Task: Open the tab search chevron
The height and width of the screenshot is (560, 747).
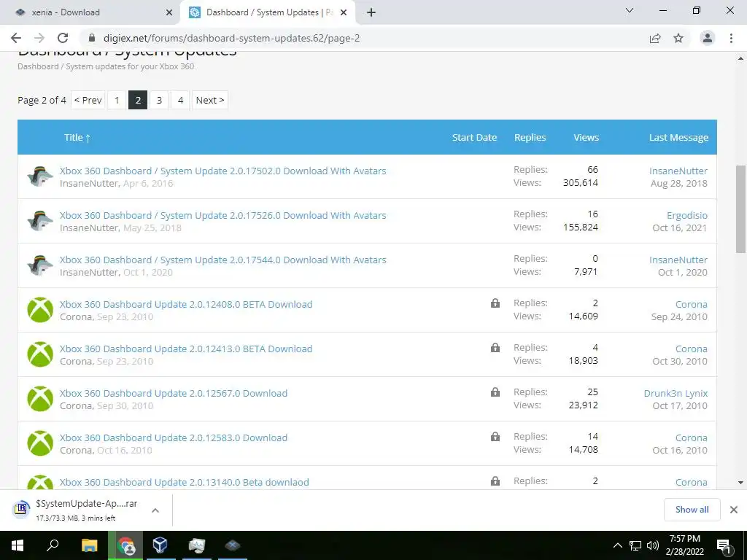Action: click(x=630, y=10)
